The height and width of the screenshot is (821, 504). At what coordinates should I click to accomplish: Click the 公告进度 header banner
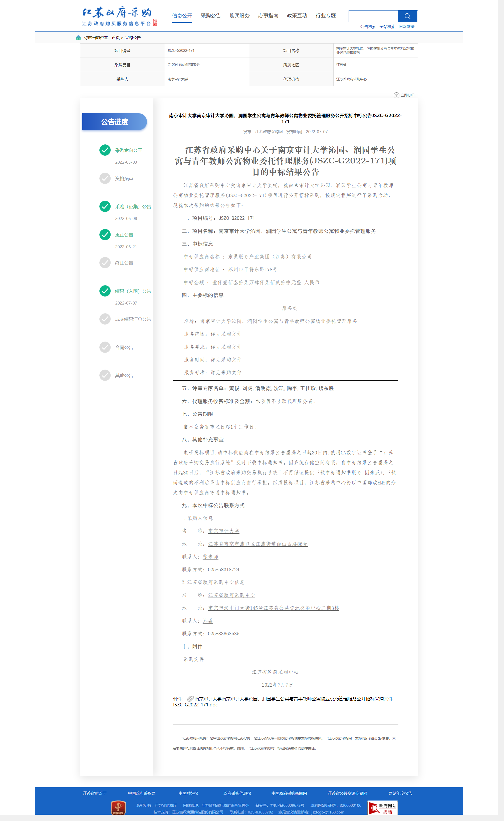(115, 122)
